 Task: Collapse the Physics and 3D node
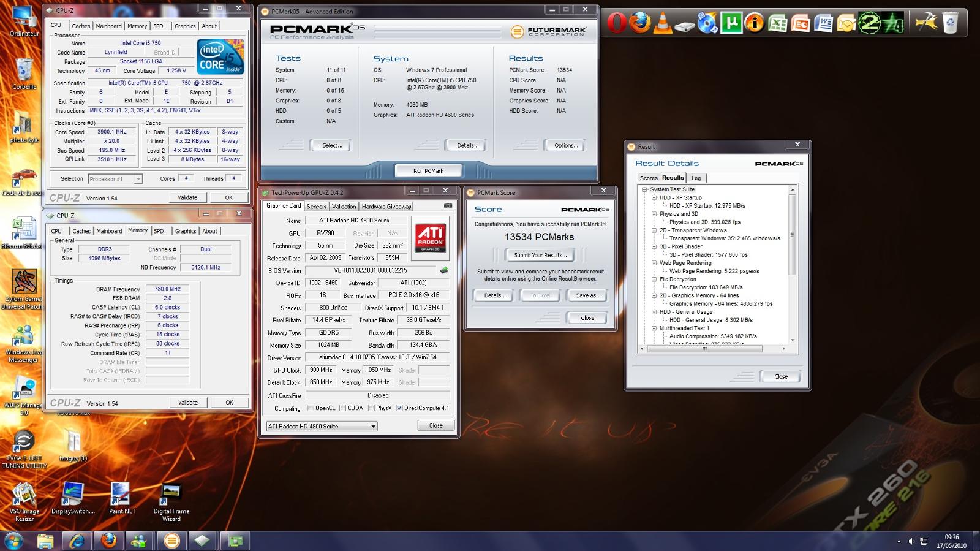pyautogui.click(x=654, y=214)
